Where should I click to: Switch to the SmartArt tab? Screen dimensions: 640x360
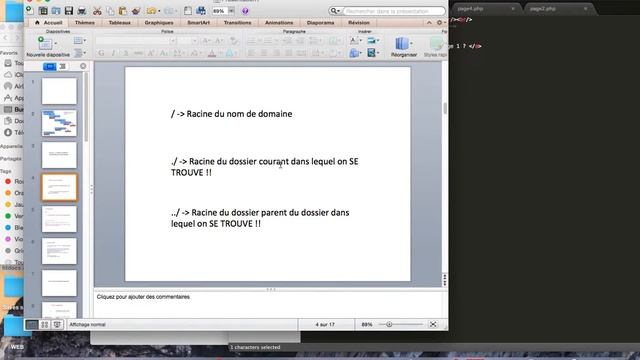(198, 23)
